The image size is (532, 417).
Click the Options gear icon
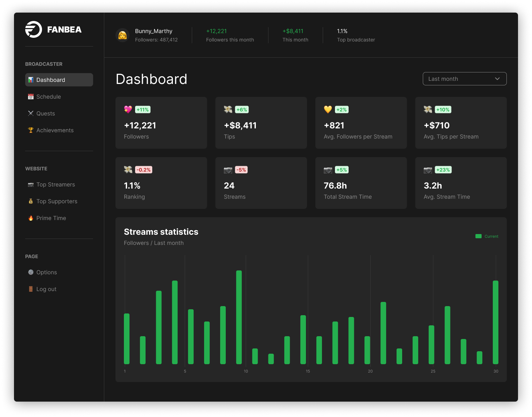[x=31, y=272]
